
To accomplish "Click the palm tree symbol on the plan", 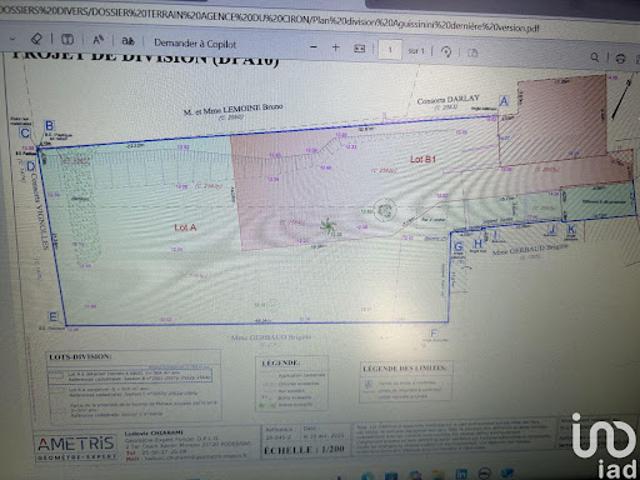I will (x=328, y=226).
